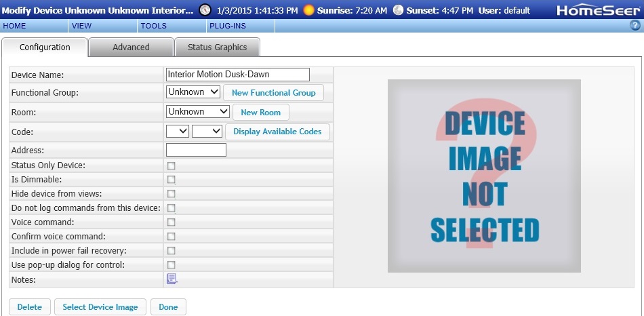The height and width of the screenshot is (316, 644).
Task: Click the device image placeholder
Action: 484,176
